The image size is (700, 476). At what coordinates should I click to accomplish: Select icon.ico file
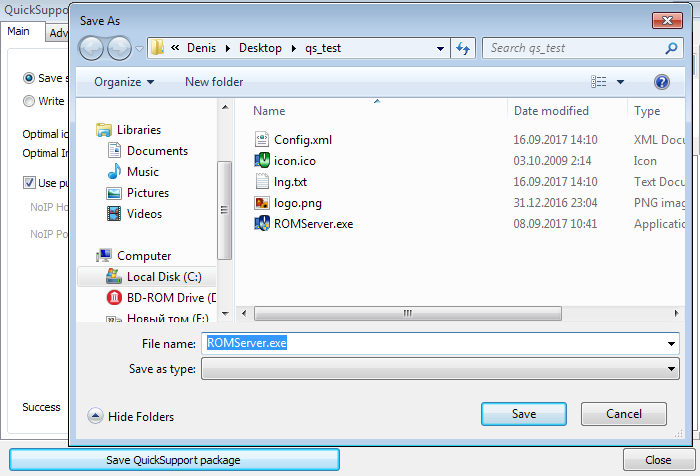pyautogui.click(x=295, y=161)
